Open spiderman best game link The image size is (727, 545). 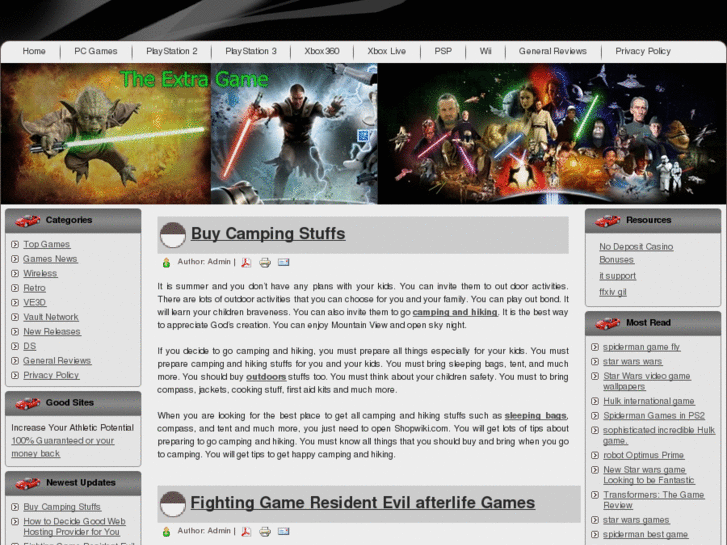(x=645, y=535)
